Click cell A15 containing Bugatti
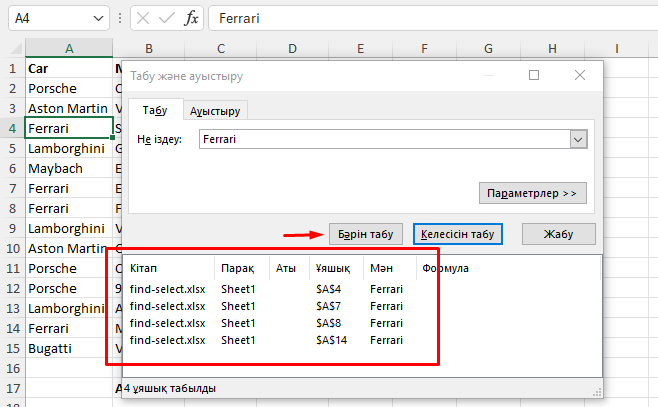658x407 pixels. (x=69, y=349)
